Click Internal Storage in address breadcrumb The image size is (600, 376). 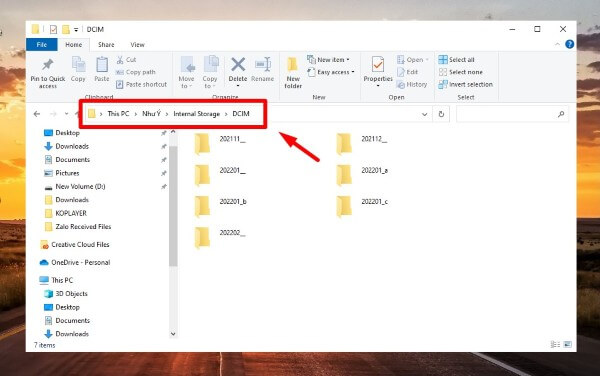coord(197,114)
